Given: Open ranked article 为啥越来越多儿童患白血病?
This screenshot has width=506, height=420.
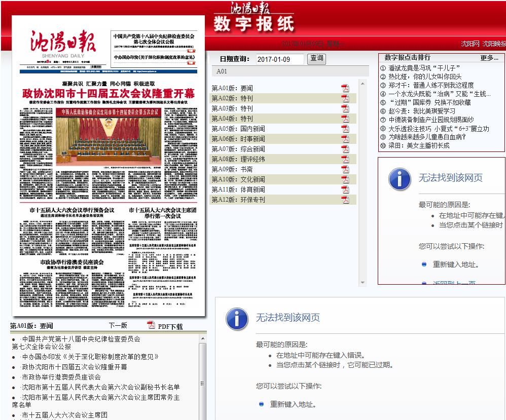Looking at the screenshot, I should point(427,137).
